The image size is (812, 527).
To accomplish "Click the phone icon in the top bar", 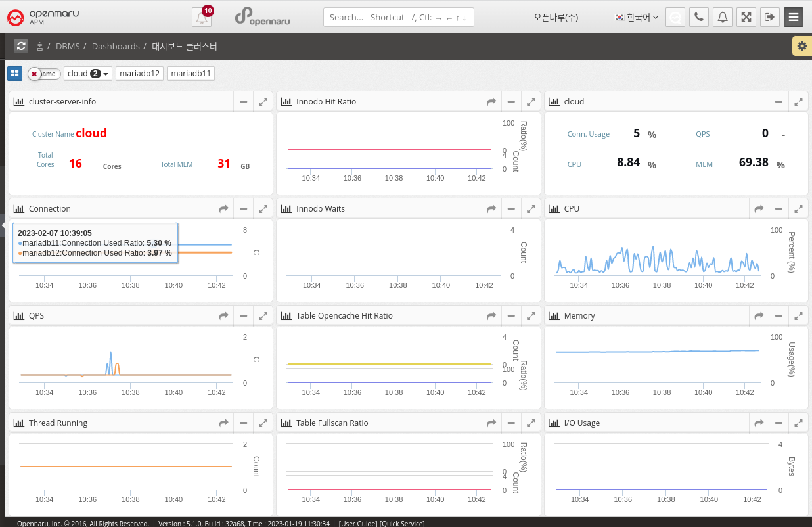I will point(698,17).
